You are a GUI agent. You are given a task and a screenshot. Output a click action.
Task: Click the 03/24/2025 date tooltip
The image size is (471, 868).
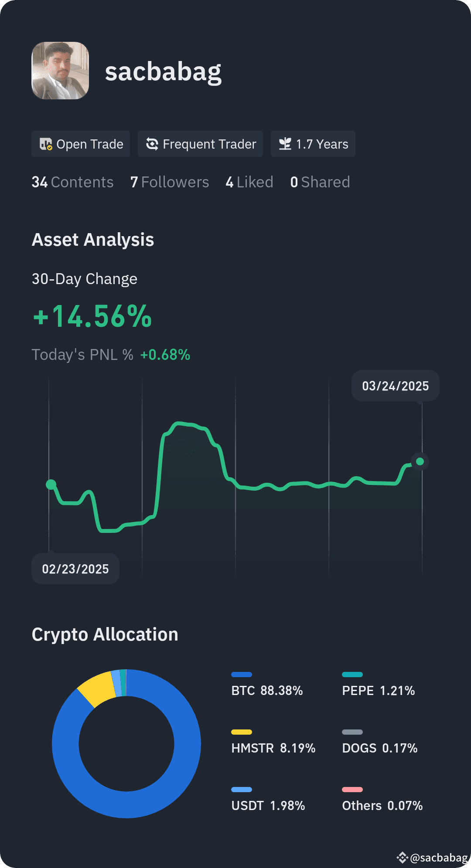click(x=396, y=386)
